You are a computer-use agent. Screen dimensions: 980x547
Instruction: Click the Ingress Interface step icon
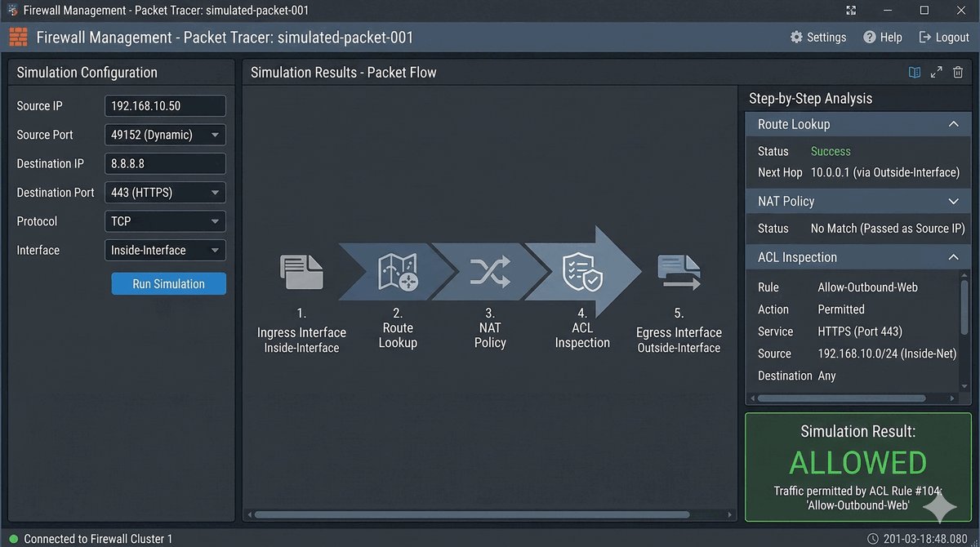pos(301,273)
